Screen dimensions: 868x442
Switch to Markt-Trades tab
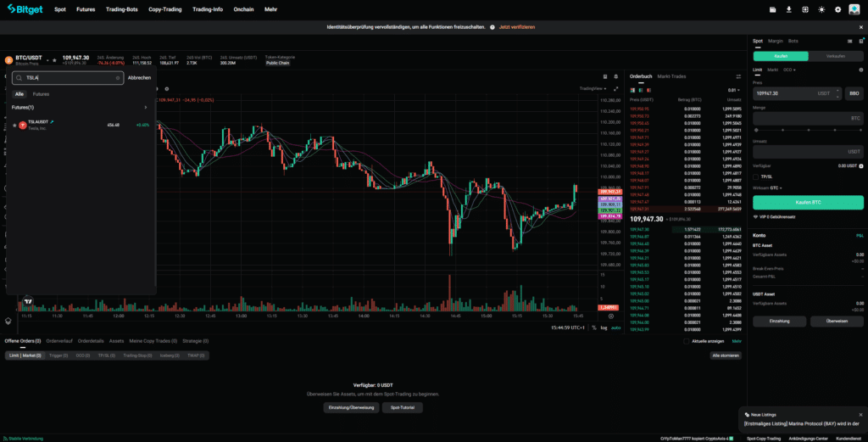click(671, 76)
